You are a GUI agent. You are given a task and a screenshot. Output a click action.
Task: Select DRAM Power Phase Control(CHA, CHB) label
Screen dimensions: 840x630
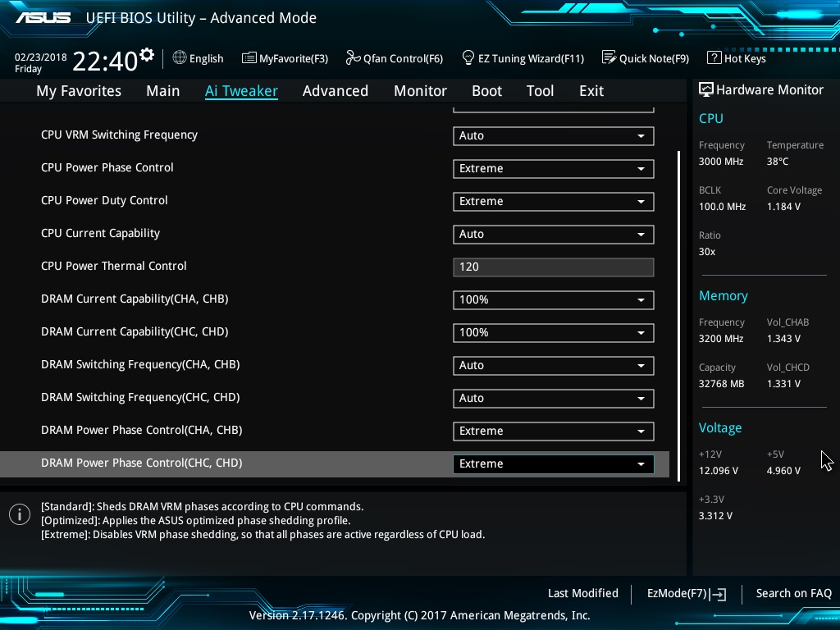pos(141,430)
